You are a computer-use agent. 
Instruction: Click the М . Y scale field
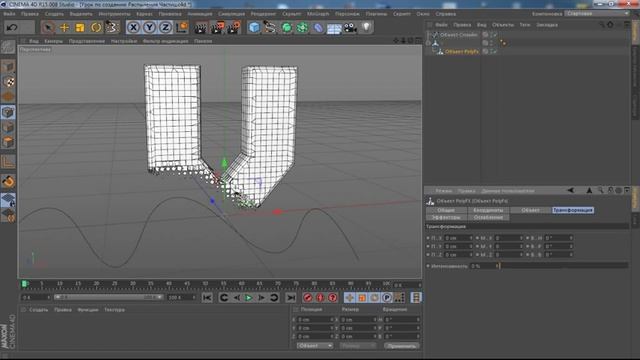[x=509, y=246]
